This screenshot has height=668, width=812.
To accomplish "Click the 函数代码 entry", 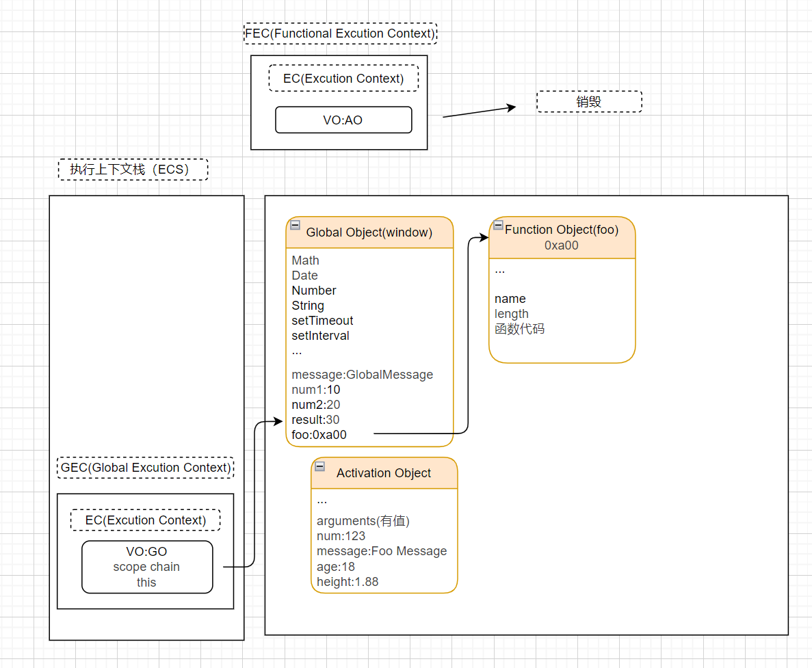I will tap(519, 329).
